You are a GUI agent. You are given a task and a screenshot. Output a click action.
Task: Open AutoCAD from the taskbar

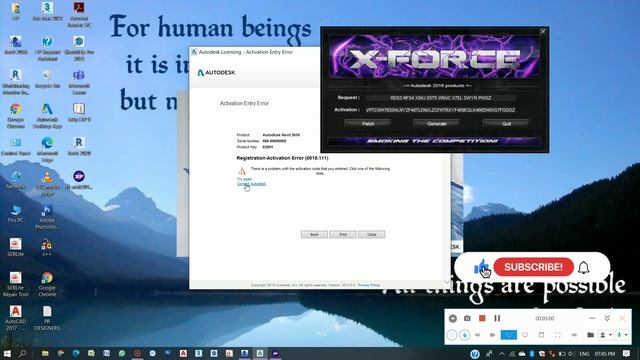pyautogui.click(x=183, y=353)
